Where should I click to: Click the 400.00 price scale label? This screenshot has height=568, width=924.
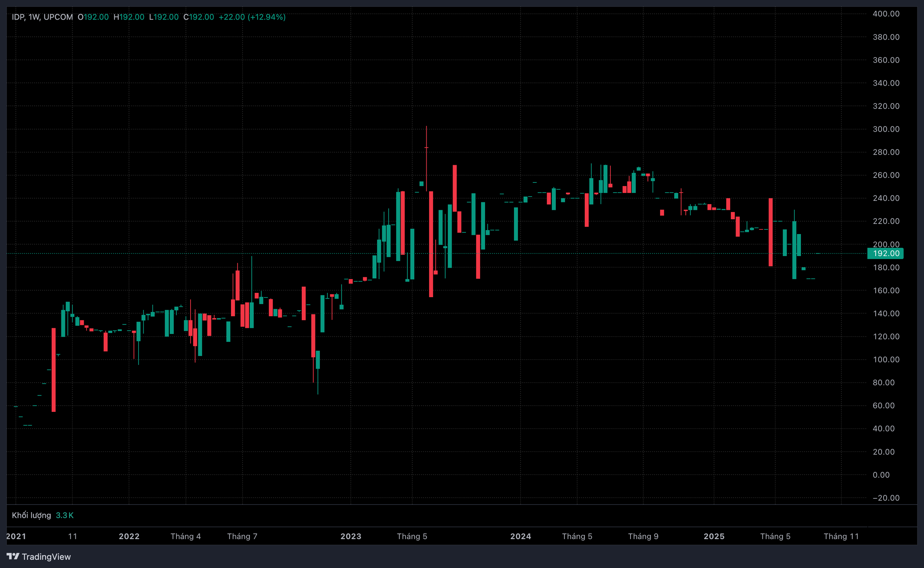(x=886, y=14)
